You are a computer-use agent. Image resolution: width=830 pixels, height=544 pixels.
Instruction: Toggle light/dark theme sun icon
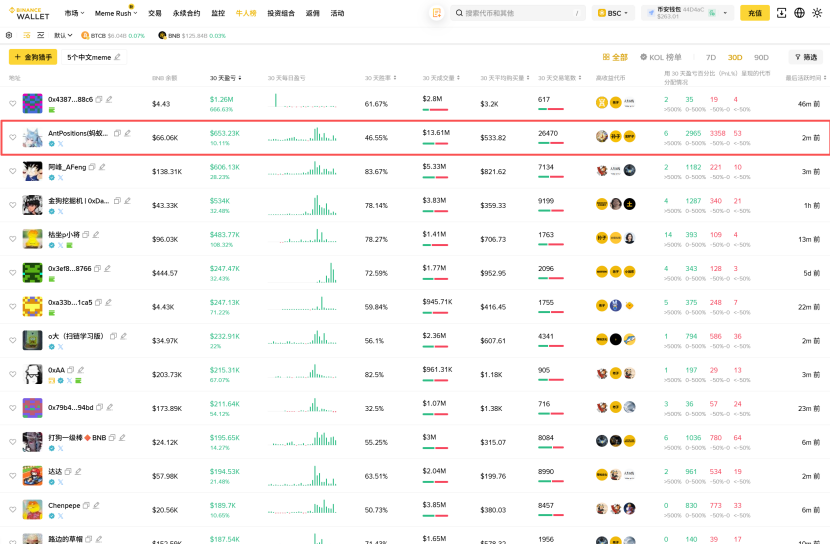[x=817, y=13]
